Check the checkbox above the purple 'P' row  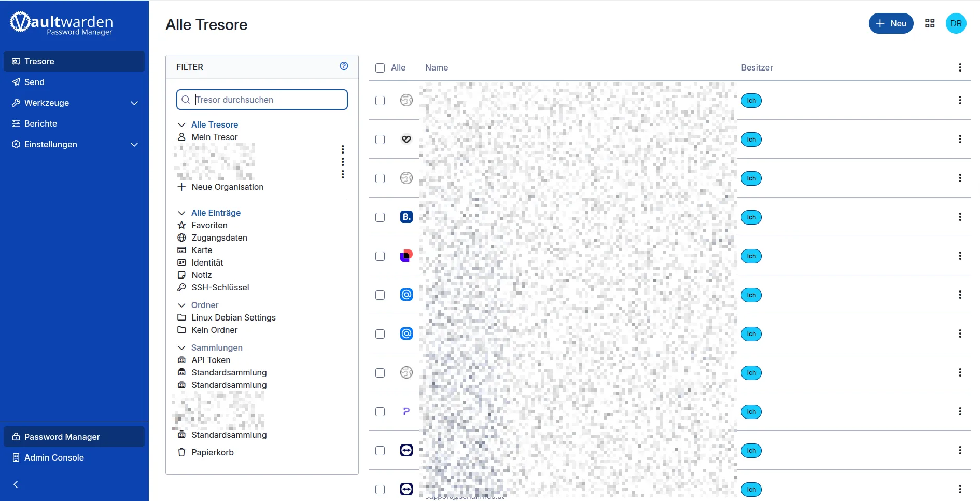(380, 373)
